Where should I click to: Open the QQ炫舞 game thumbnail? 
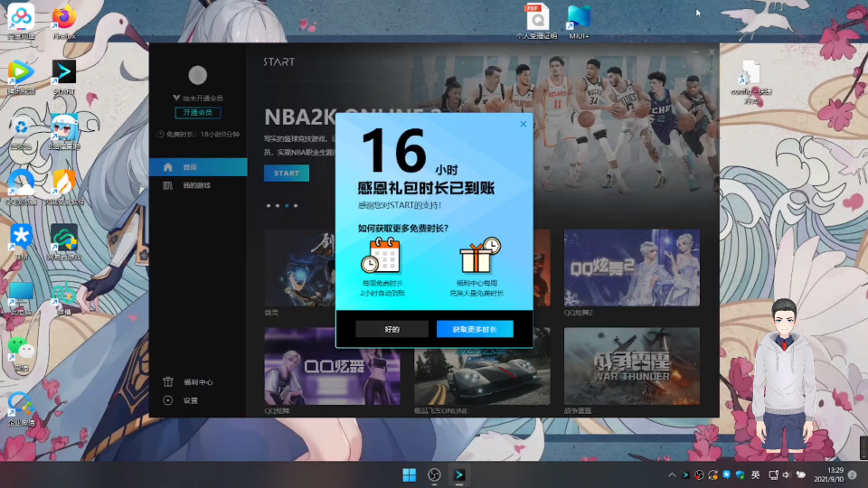tap(332, 366)
